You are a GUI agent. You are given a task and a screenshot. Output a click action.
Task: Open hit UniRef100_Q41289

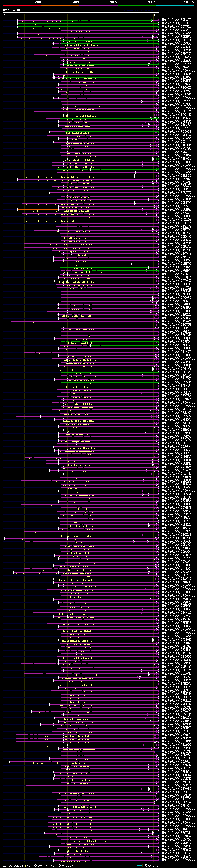click(x=177, y=250)
